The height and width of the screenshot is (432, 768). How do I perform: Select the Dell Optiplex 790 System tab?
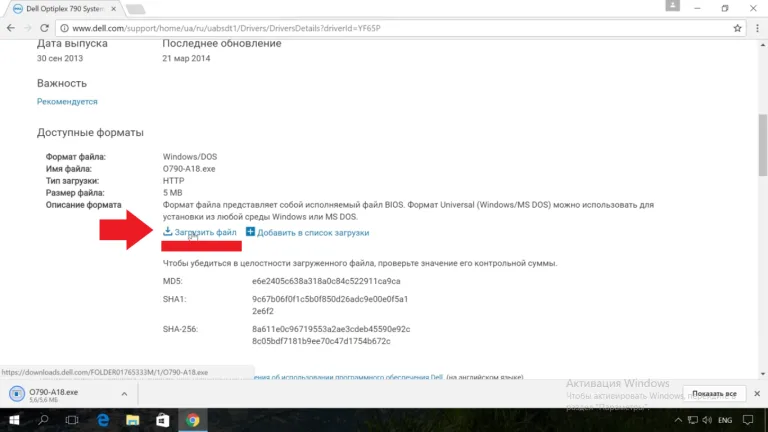64,9
